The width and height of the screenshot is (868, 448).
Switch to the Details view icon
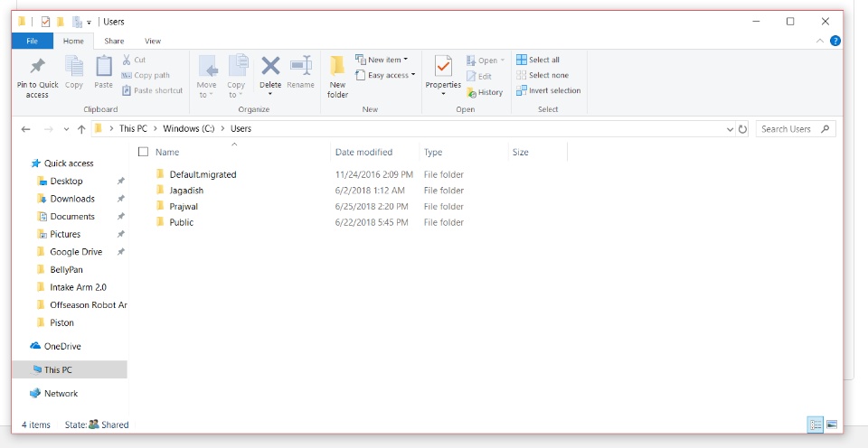tap(816, 425)
